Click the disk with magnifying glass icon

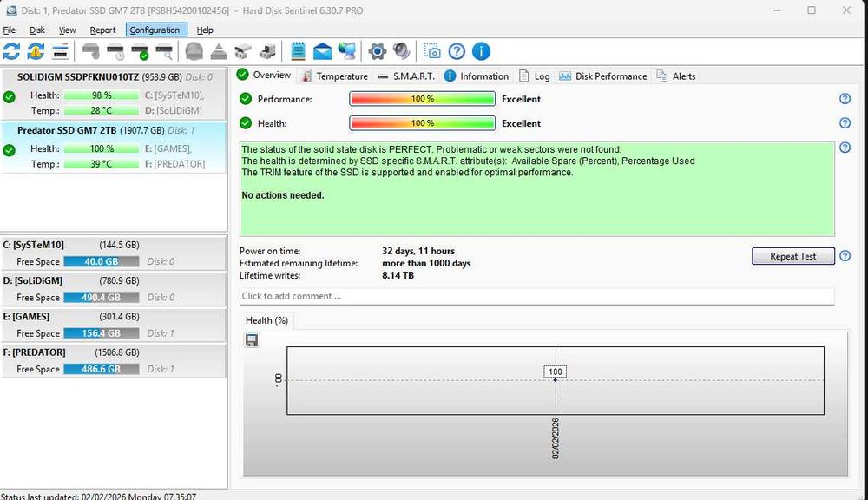(x=164, y=51)
